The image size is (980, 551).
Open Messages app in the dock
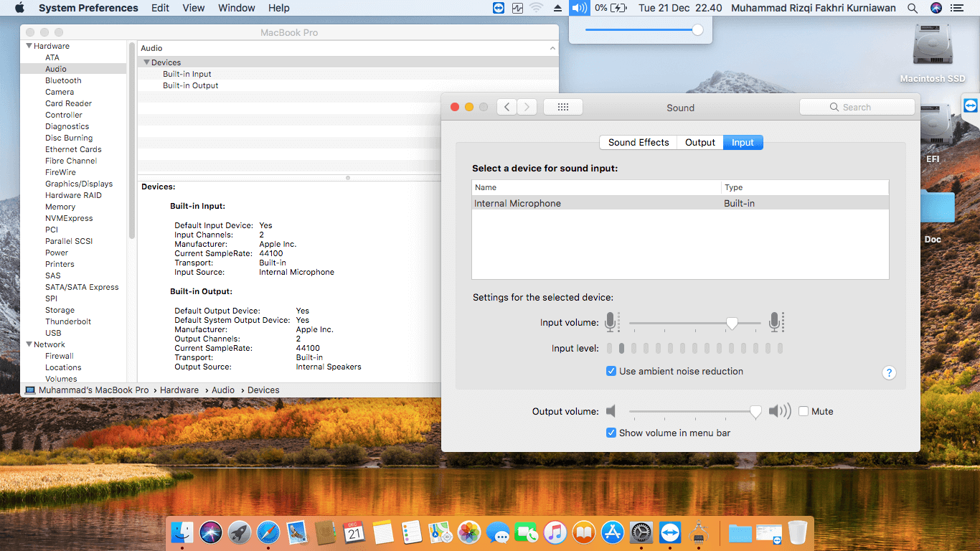pos(498,532)
